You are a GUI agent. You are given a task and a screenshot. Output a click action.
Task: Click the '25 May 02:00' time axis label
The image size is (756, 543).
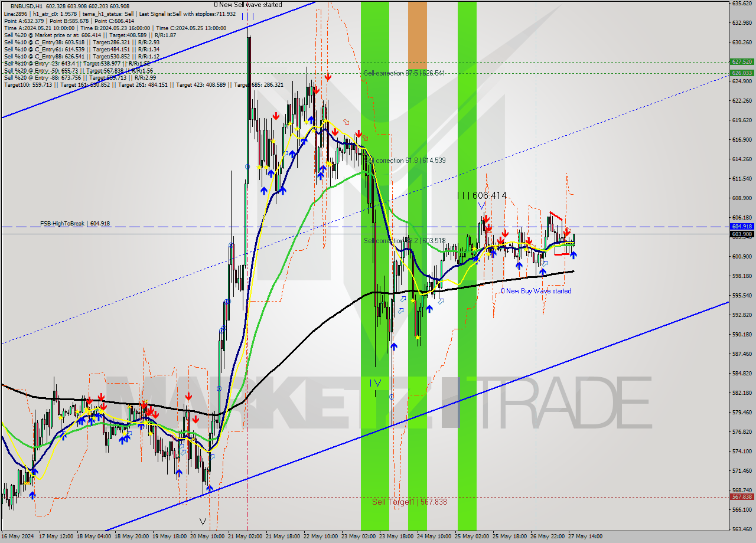pos(472,537)
